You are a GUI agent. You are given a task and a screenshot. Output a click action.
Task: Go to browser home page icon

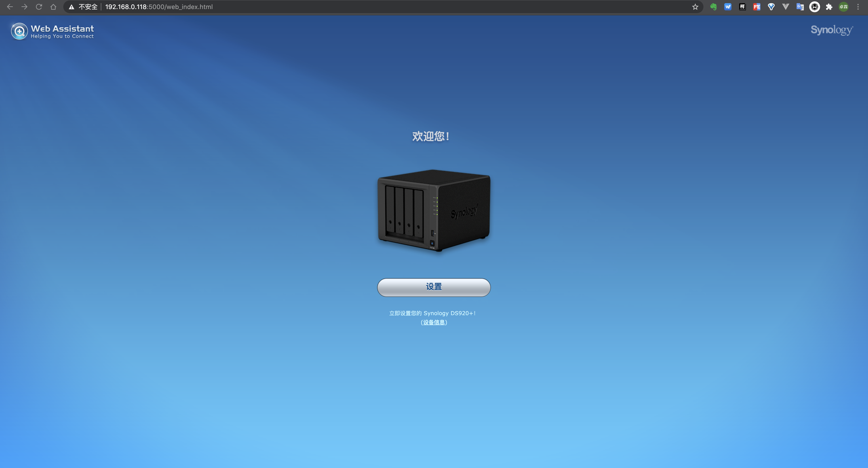click(x=53, y=7)
